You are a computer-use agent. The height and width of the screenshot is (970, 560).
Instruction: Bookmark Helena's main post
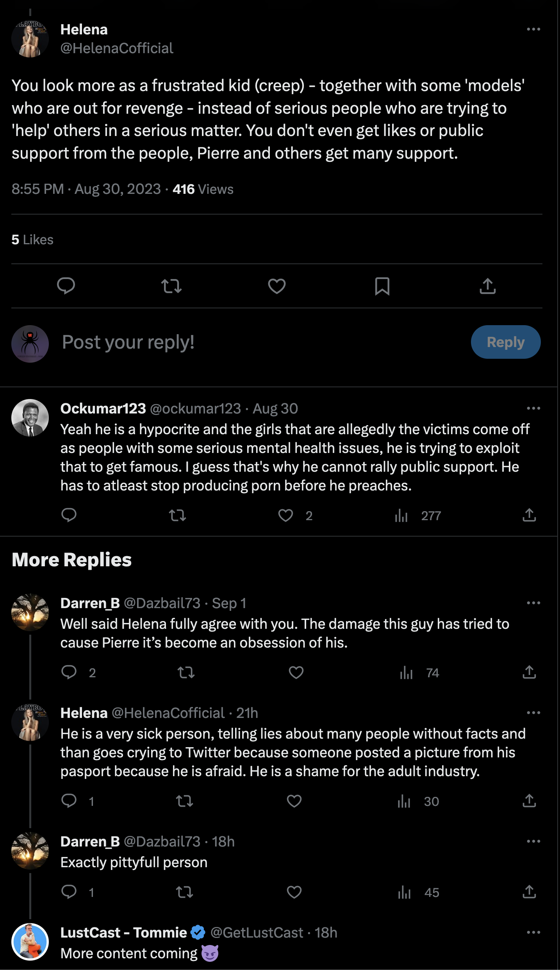point(382,286)
